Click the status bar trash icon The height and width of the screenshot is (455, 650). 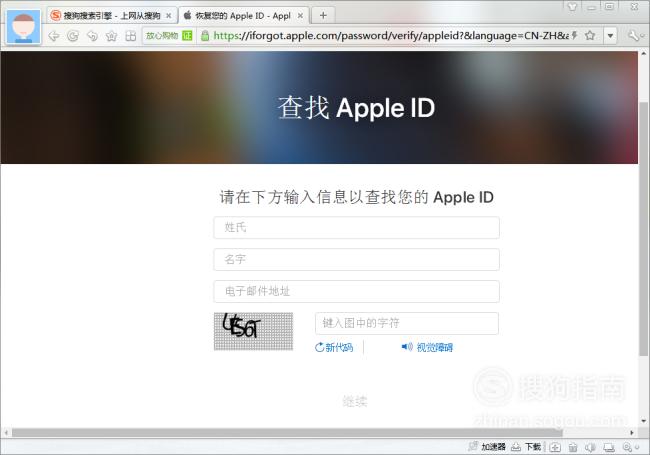point(573,447)
